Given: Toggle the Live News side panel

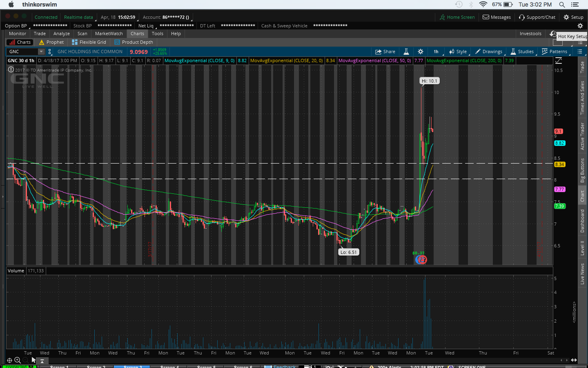Looking at the screenshot, I should [x=582, y=274].
